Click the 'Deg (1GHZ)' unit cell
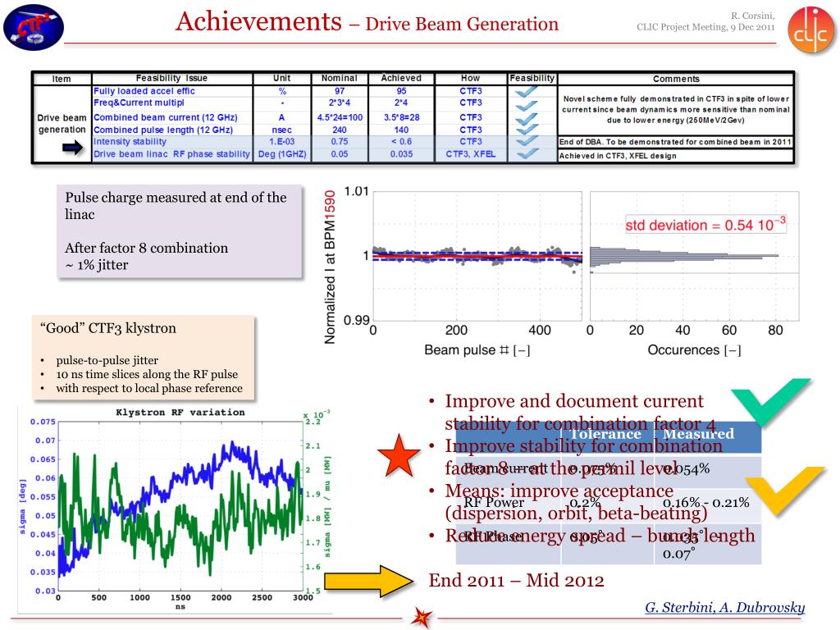 pyautogui.click(x=282, y=154)
